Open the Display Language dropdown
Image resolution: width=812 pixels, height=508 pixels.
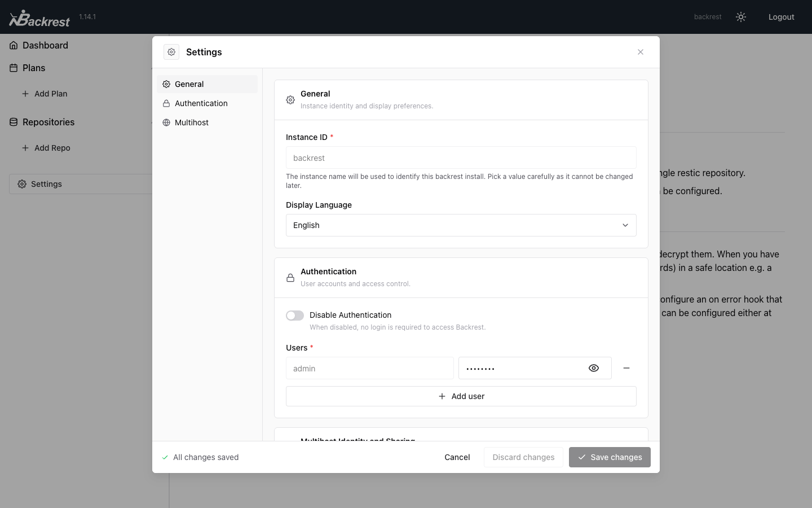[x=461, y=225]
